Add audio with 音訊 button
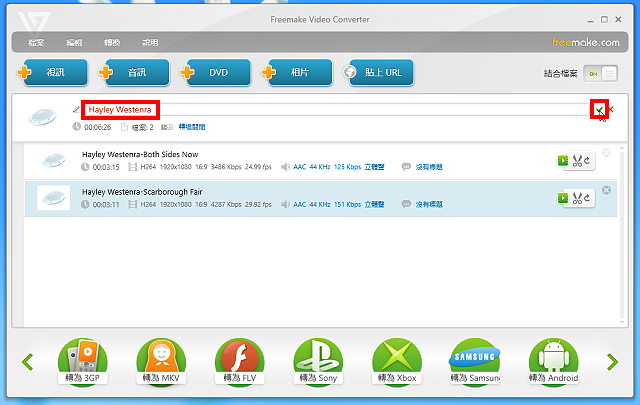This screenshot has width=640, height=405. [x=135, y=73]
